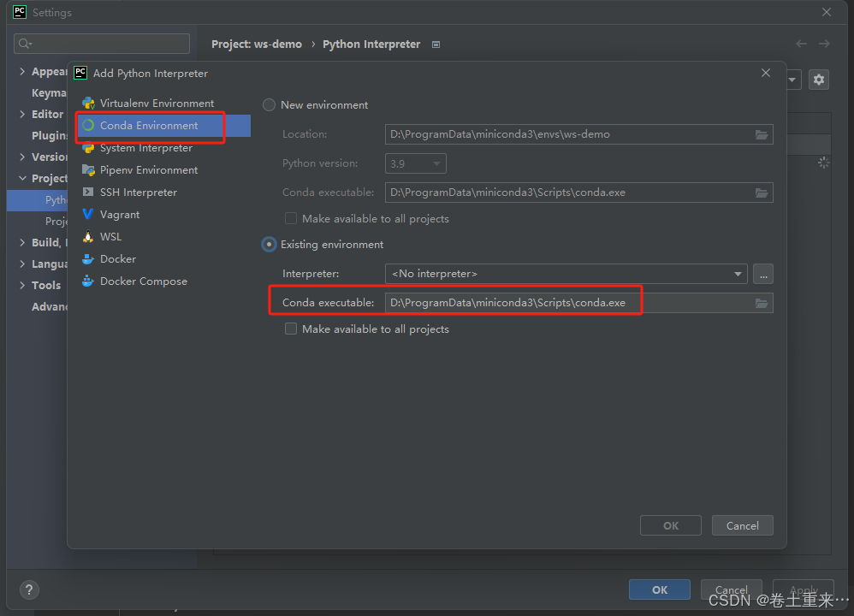
Task: Browse folder for New environment Conda executable
Action: 762,192
